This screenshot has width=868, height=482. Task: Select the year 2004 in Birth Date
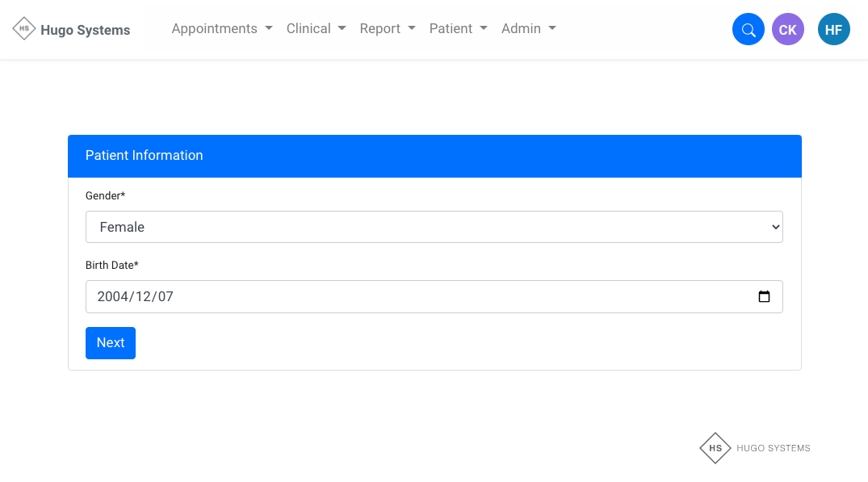(112, 296)
